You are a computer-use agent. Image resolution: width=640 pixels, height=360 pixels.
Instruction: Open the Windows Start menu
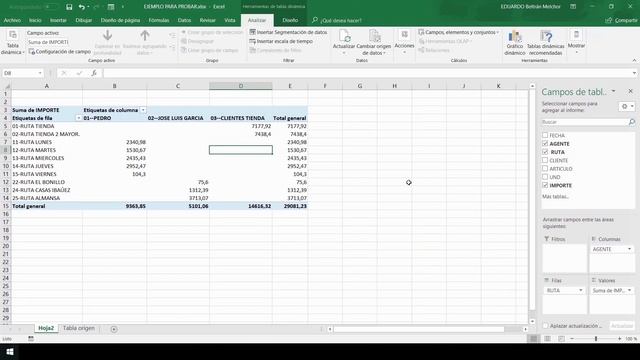(x=10, y=352)
